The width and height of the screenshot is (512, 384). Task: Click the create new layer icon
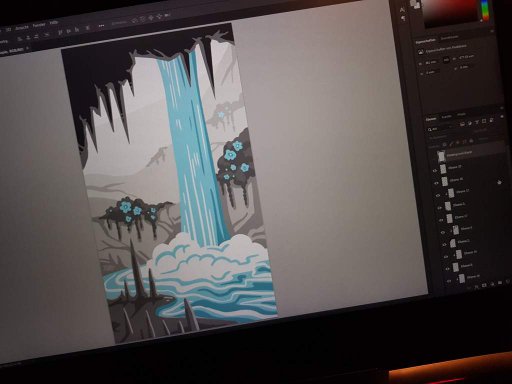[x=500, y=283]
